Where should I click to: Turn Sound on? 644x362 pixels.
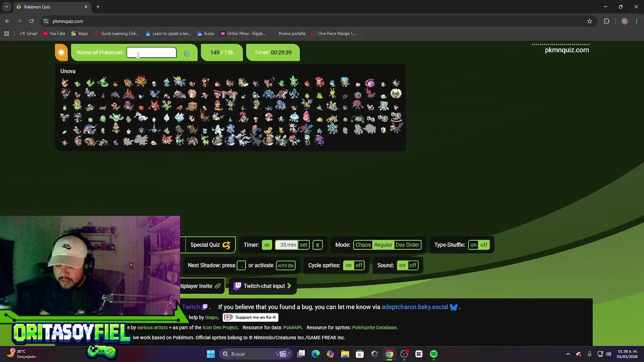tap(402, 265)
